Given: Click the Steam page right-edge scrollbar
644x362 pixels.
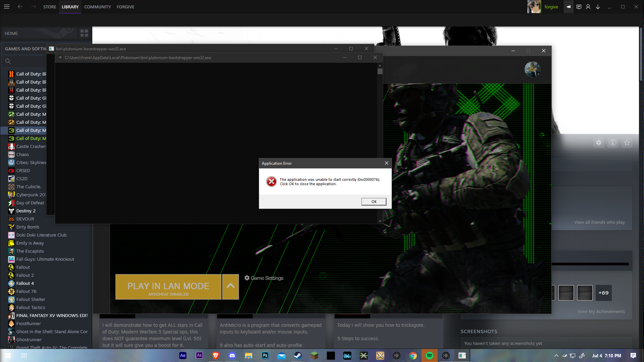Looking at the screenshot, I should [x=641, y=54].
